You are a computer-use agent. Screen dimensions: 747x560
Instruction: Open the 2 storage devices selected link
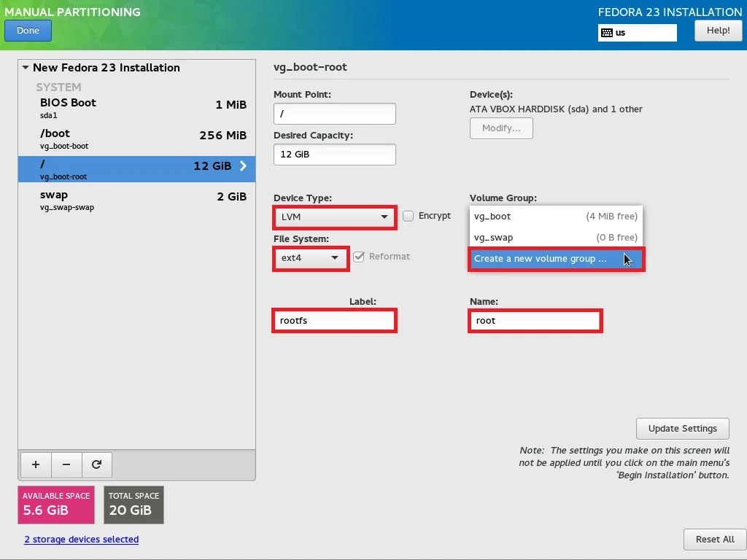point(82,539)
